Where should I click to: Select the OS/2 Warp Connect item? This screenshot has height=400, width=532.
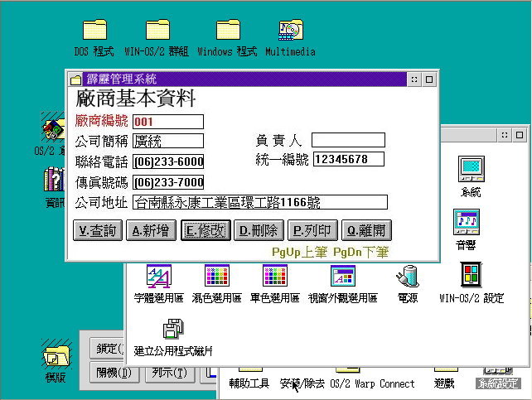pyautogui.click(x=372, y=383)
